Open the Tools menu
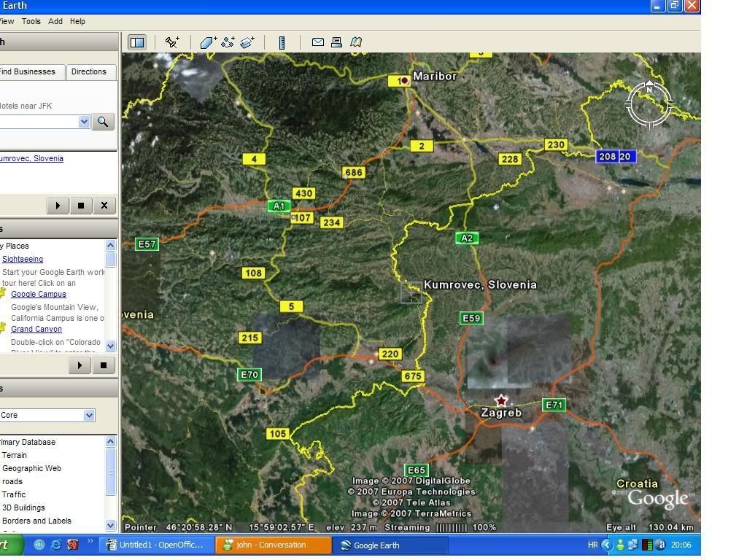 pyautogui.click(x=31, y=22)
